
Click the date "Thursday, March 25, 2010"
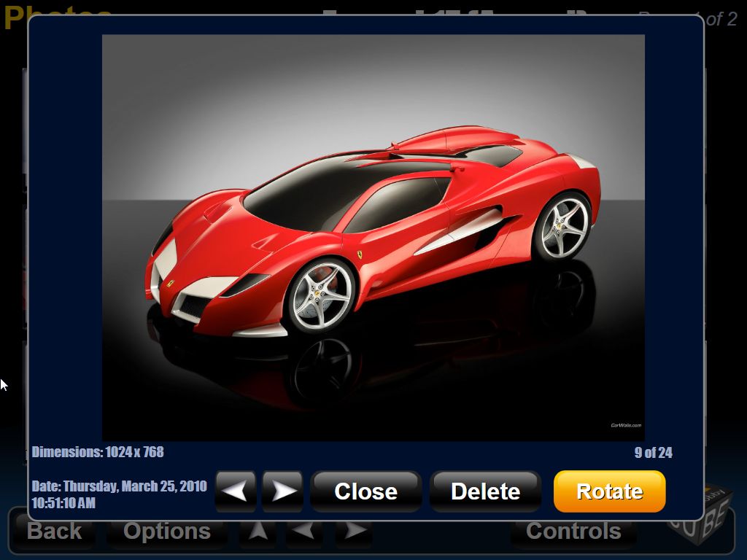point(135,486)
